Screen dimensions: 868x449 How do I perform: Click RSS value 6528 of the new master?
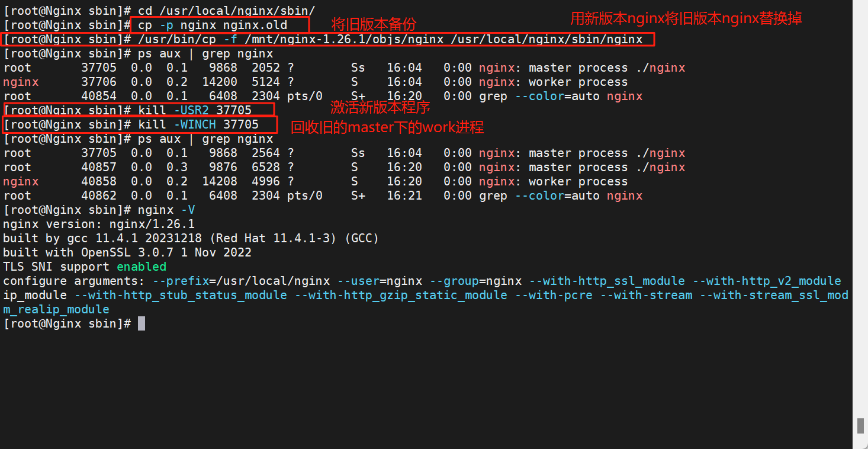[x=266, y=167]
